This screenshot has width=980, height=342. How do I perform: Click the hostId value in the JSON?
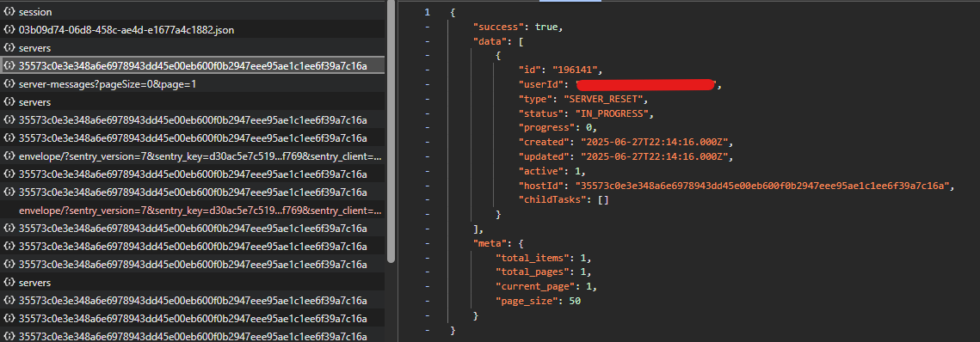click(x=763, y=186)
